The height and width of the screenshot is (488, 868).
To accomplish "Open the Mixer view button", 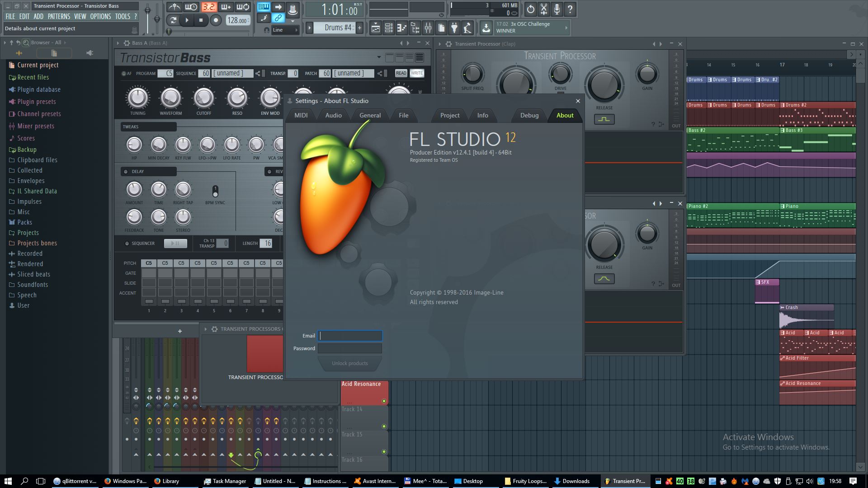I will coord(428,28).
